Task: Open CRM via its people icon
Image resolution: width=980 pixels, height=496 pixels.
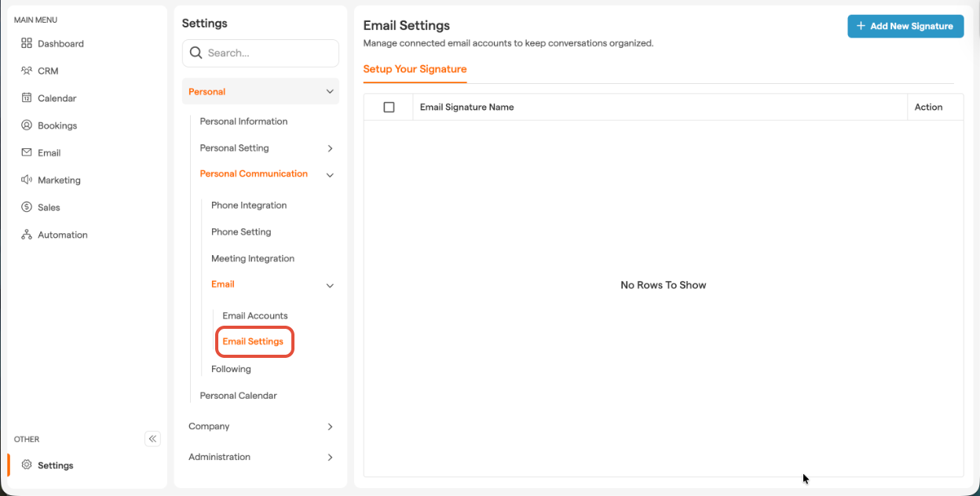Action: pos(27,71)
